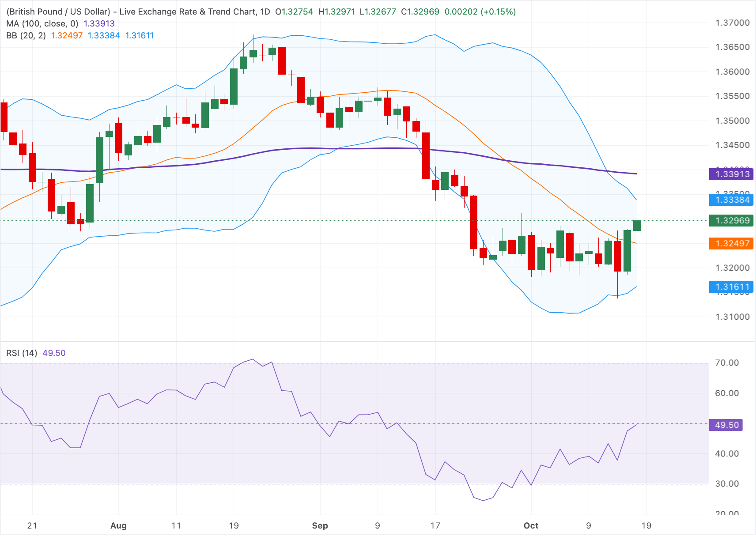Click the open value O1.32754 in header
This screenshot has width=756, height=540.
pyautogui.click(x=294, y=12)
